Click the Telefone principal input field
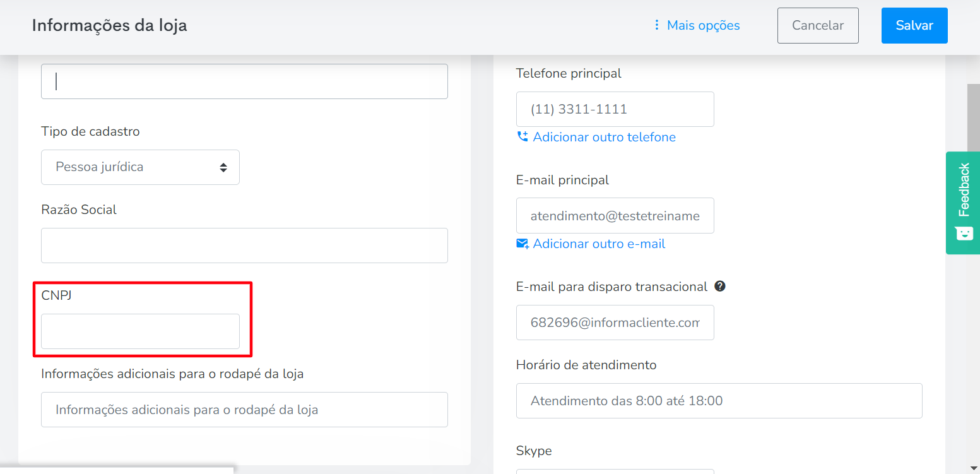Screen dimensions: 980x474 (615, 109)
